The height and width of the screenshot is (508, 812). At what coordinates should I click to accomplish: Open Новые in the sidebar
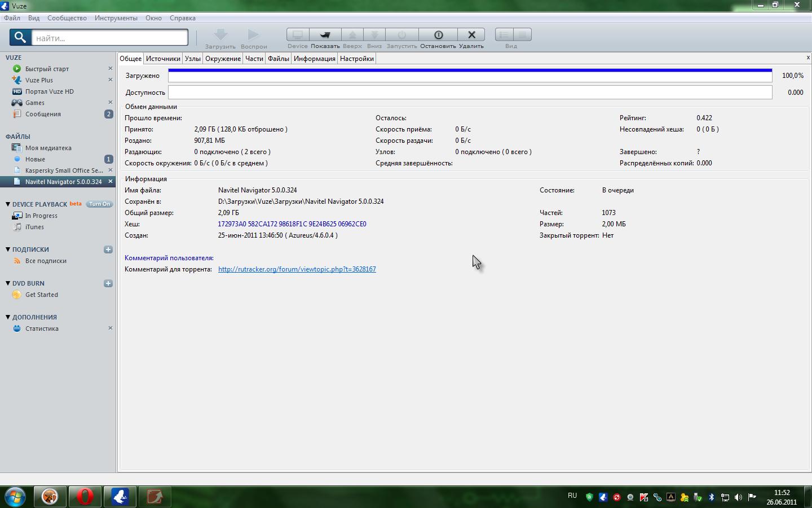click(35, 159)
